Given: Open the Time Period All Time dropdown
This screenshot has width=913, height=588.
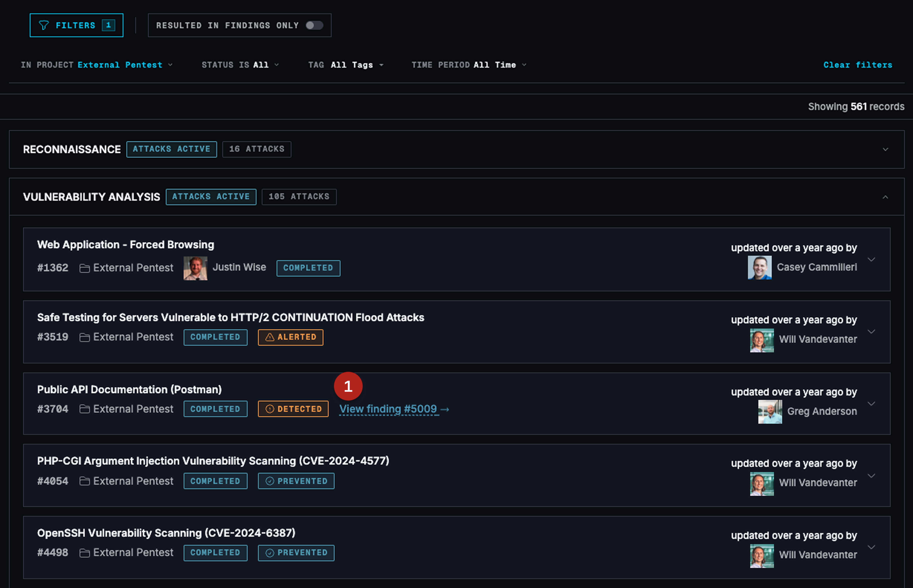Looking at the screenshot, I should click(x=469, y=65).
